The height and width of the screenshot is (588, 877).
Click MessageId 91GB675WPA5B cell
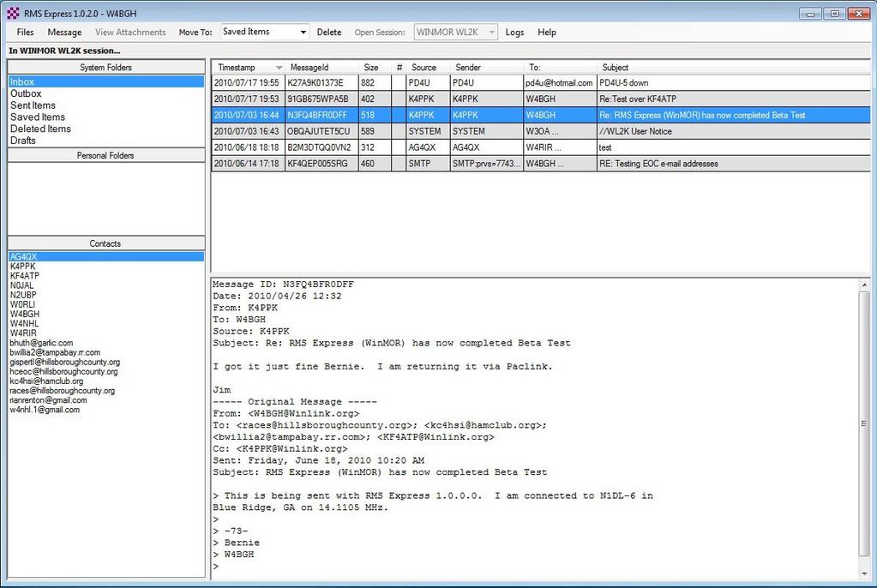pyautogui.click(x=321, y=99)
